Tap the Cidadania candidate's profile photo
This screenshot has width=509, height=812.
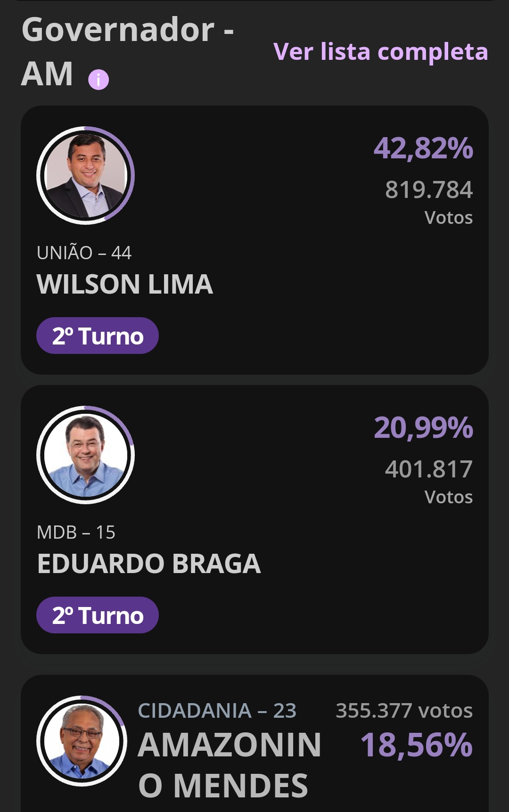coord(82,741)
